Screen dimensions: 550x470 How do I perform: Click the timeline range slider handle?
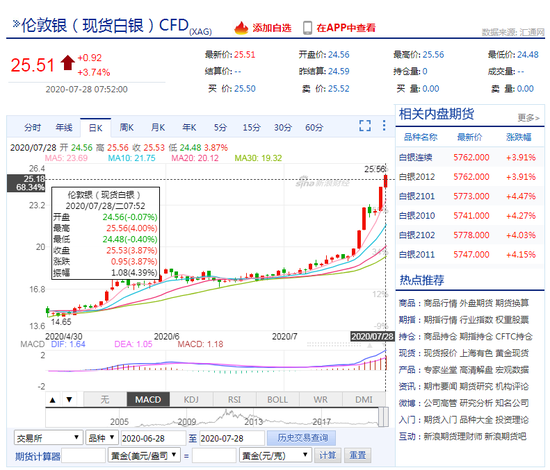tap(383, 417)
